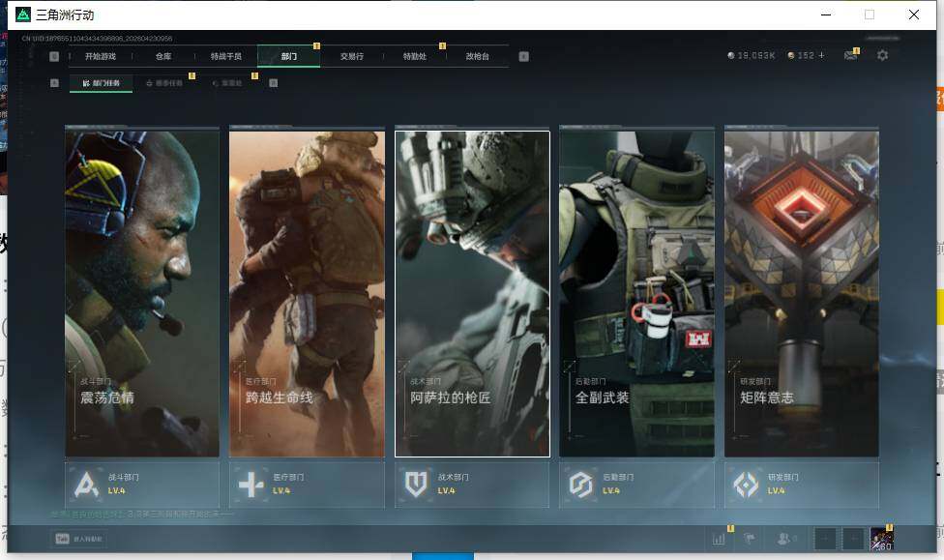Screen dimensions: 944x560
Task: Click the next-tab key icon right of 改枪台
Action: click(x=524, y=56)
